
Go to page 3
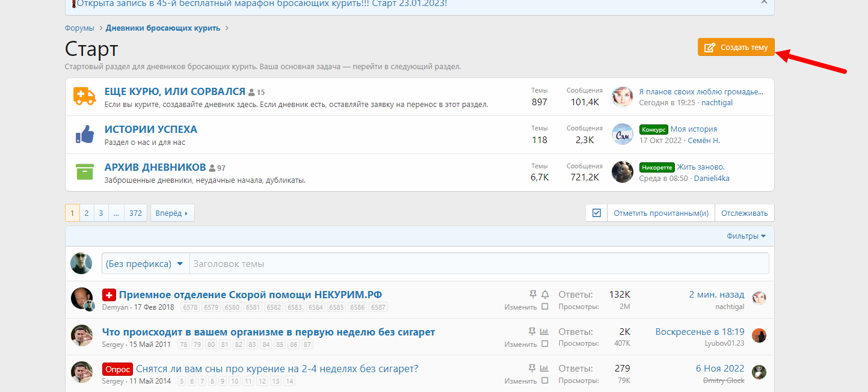101,213
